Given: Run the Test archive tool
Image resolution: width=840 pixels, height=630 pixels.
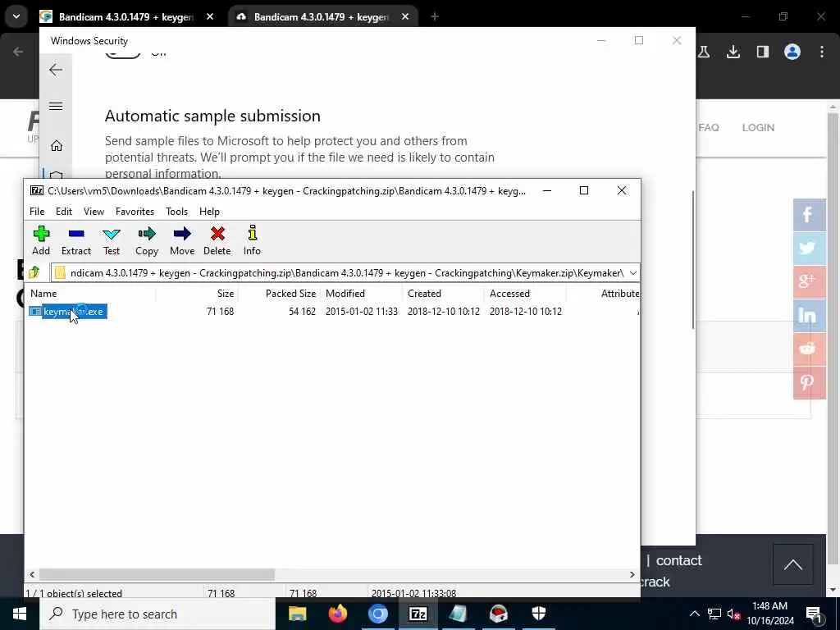Looking at the screenshot, I should [112, 240].
